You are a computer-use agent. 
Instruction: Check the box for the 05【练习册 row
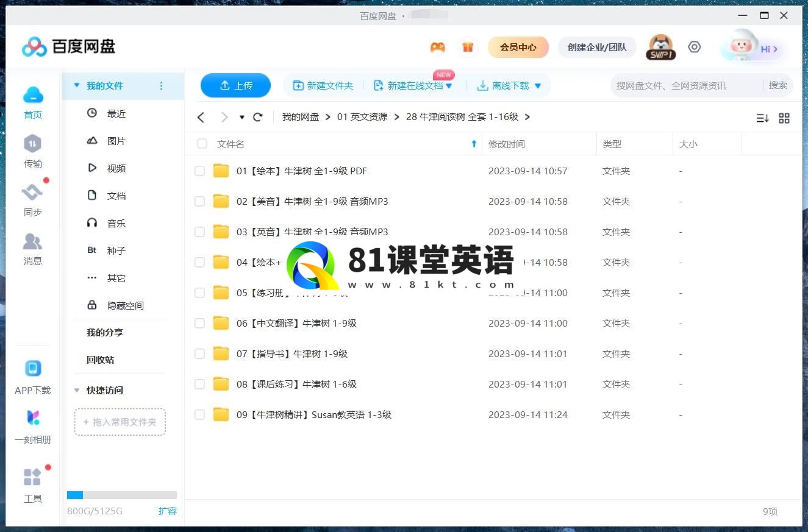click(199, 293)
